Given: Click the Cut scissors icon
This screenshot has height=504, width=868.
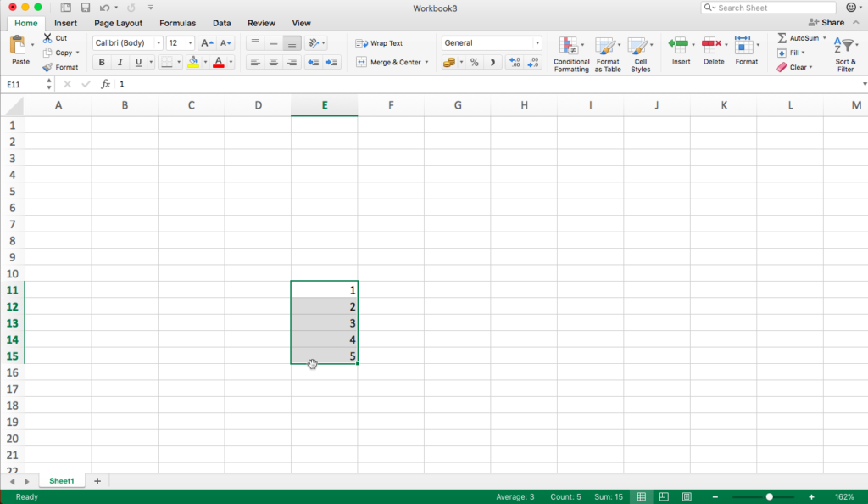Looking at the screenshot, I should click(x=47, y=38).
